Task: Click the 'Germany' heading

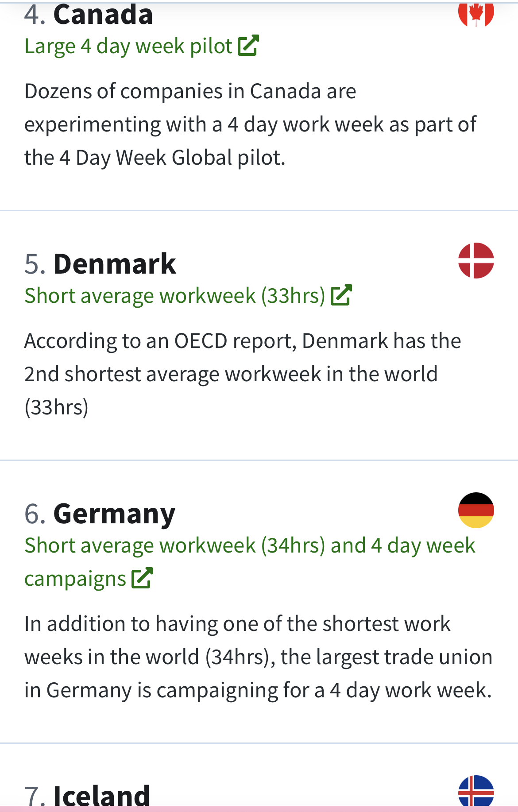Action: [x=114, y=514]
